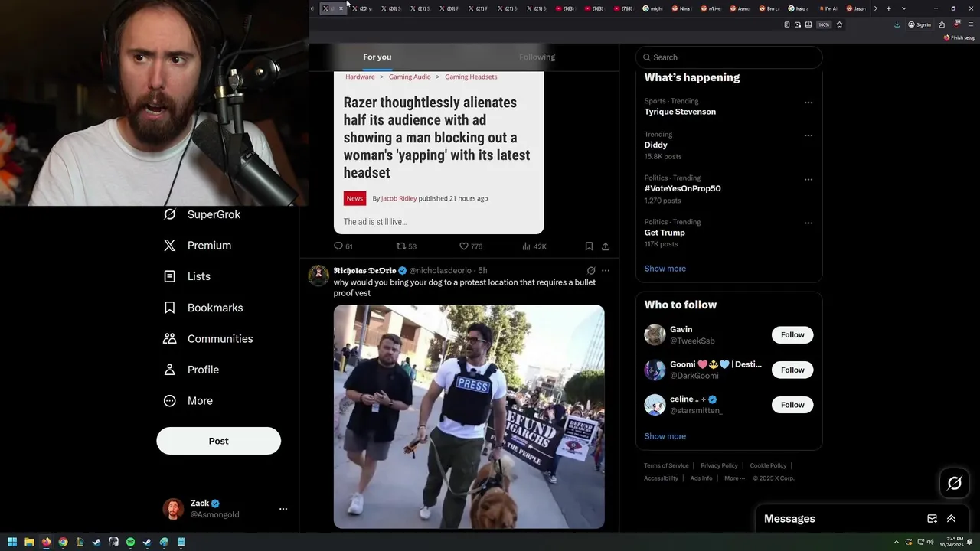Repost the Razer article tweet (53)

(406, 246)
